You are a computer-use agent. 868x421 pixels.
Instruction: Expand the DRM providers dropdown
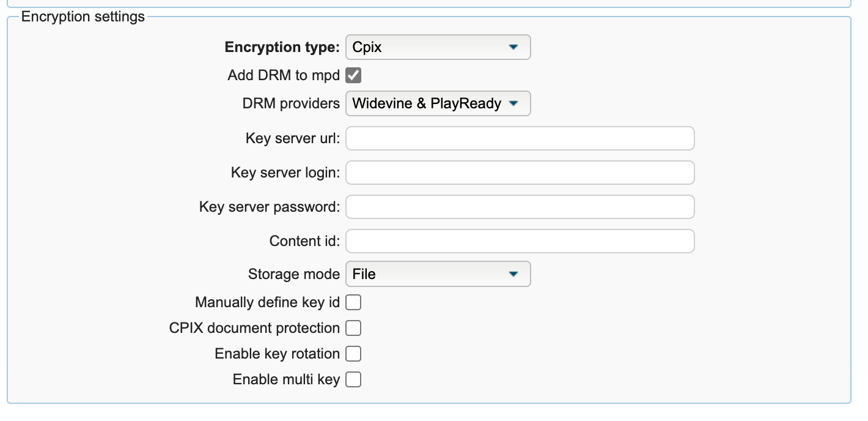click(x=438, y=103)
